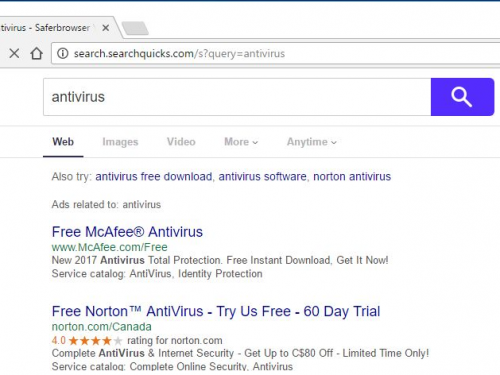Open 'antivirus software' suggestion link
This screenshot has height=375, width=500.
tap(262, 176)
